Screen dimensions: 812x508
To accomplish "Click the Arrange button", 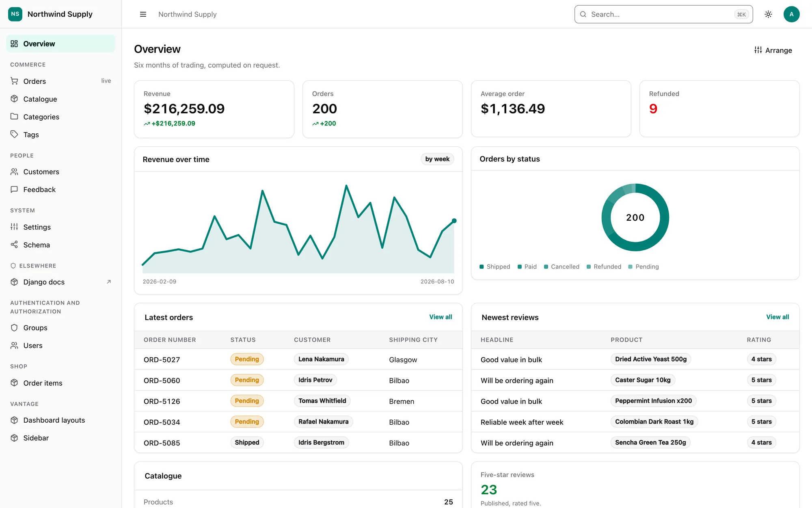I will coord(773,50).
